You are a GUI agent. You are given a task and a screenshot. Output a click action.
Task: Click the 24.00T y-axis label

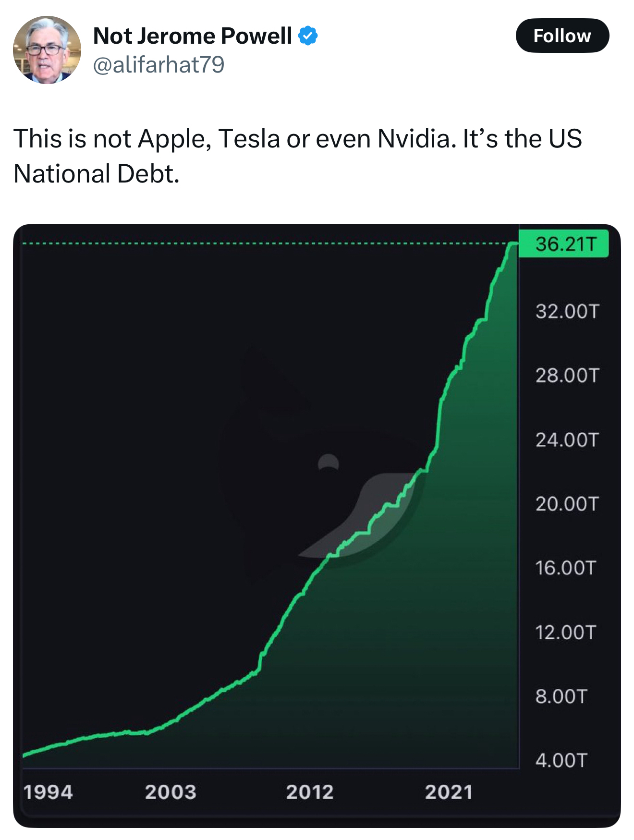567,439
